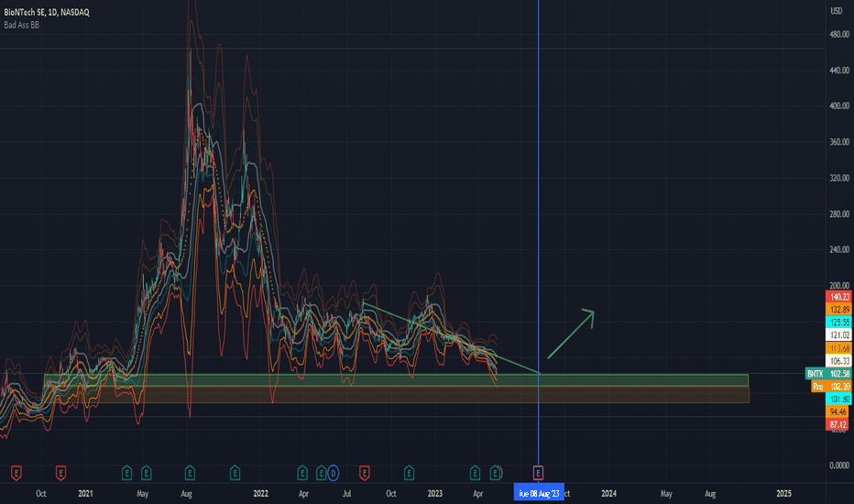Screen dimensions: 854x504
Task: Click the 2022 label on the time axis
Action: (261, 494)
